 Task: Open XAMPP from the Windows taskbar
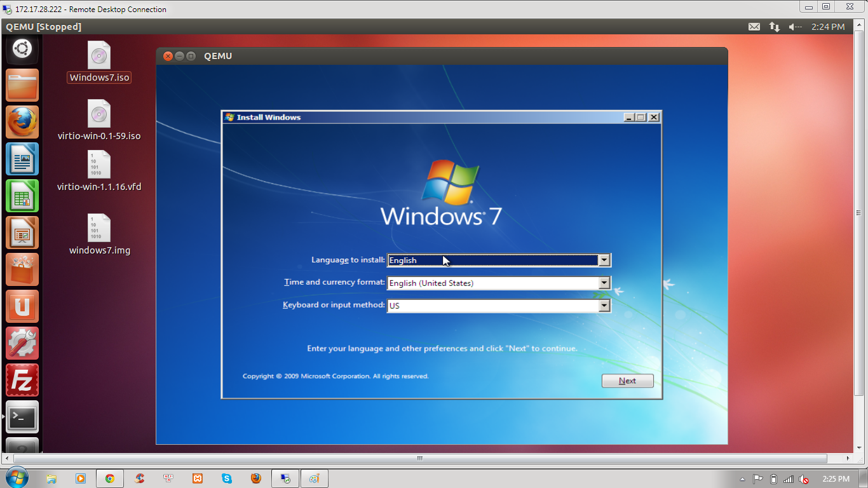point(198,478)
